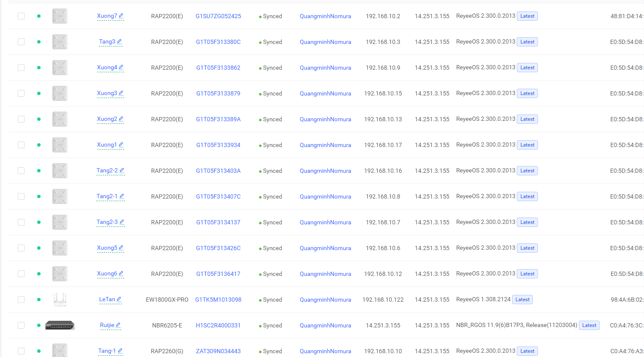644x357 pixels.
Task: Click pencil icon beside Tang2-1
Action: click(x=122, y=196)
